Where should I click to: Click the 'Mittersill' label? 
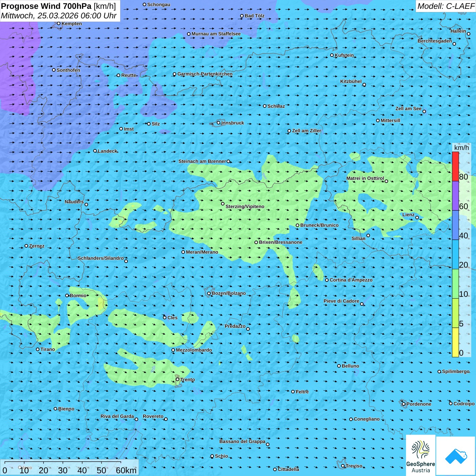pyautogui.click(x=390, y=120)
